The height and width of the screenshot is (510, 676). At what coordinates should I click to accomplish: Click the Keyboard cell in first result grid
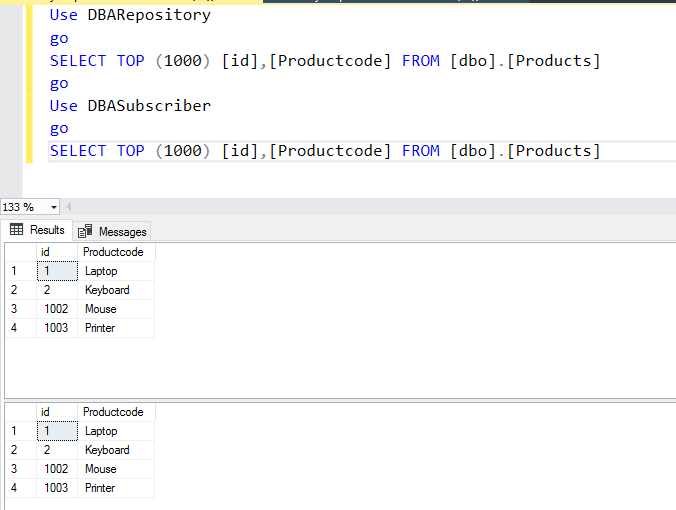pyautogui.click(x=115, y=290)
